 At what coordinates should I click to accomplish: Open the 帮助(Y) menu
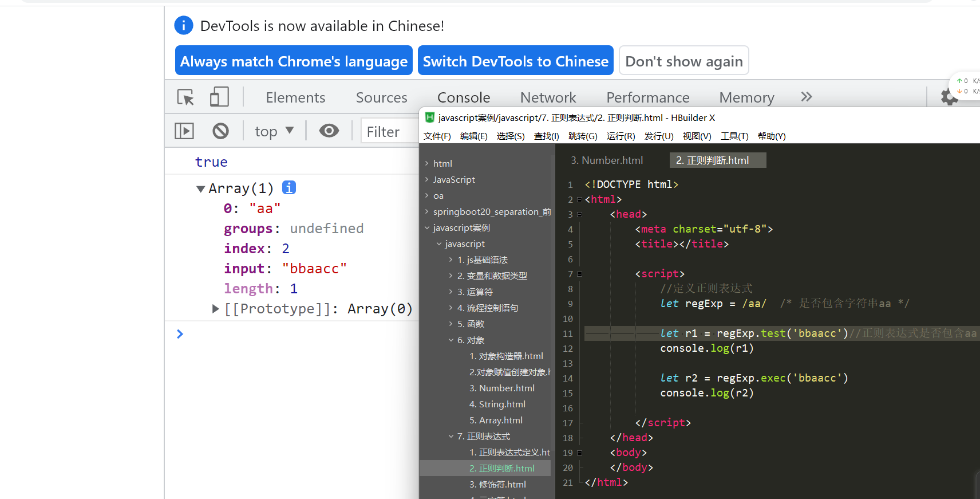tap(772, 136)
